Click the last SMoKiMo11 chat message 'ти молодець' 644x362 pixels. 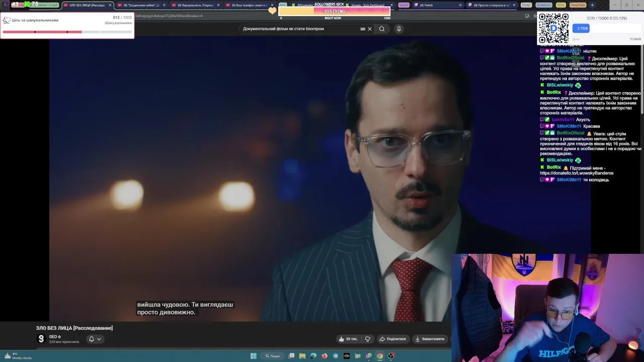pyautogui.click(x=596, y=179)
